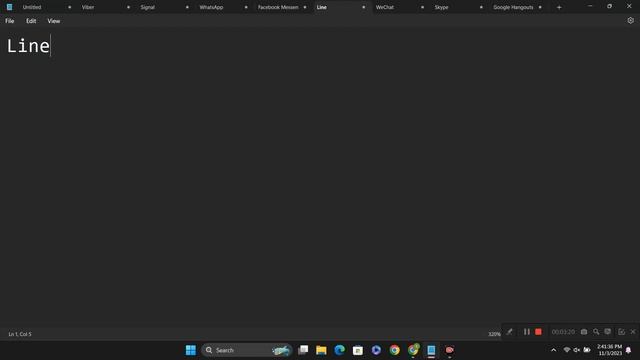640x360 pixels.
Task: Open the Windows Start menu
Action: click(191, 350)
